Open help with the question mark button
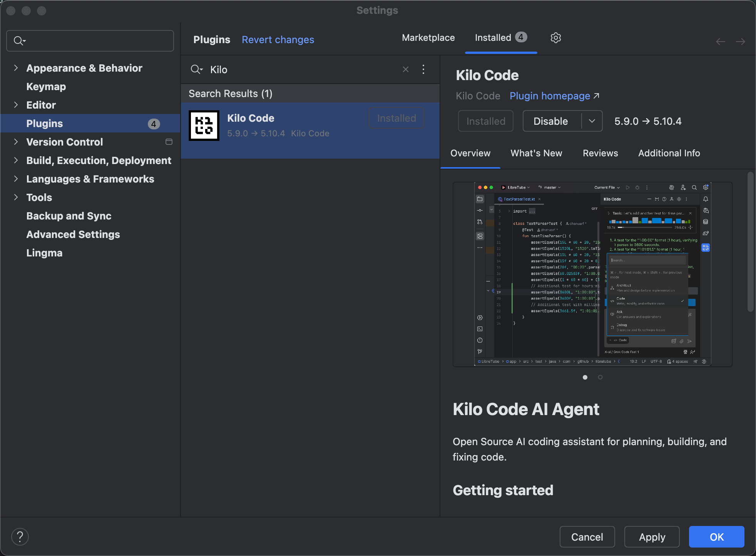 pos(20,537)
